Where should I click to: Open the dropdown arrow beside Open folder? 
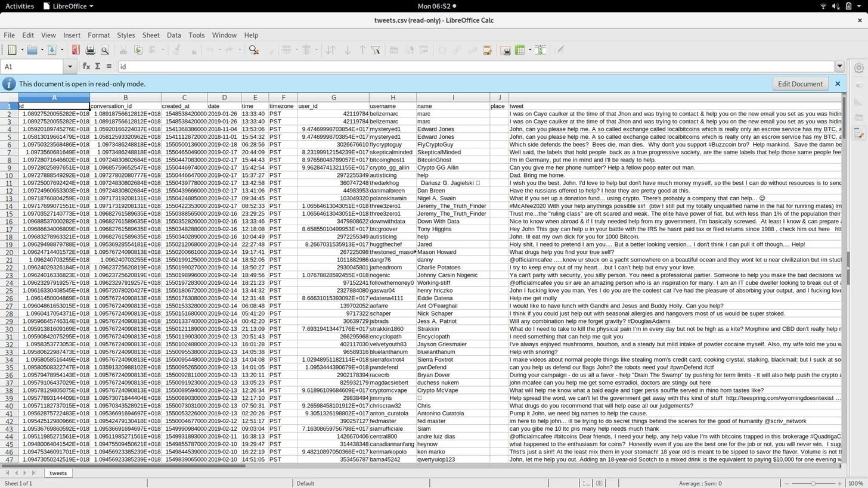point(42,50)
